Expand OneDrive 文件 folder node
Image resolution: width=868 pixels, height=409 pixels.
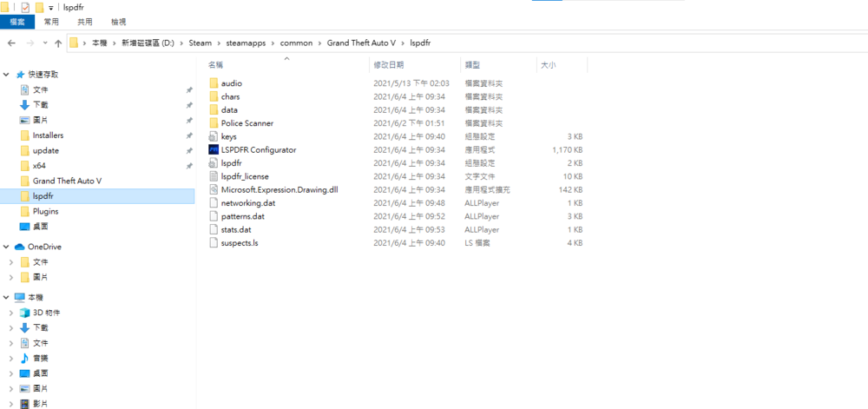11,261
